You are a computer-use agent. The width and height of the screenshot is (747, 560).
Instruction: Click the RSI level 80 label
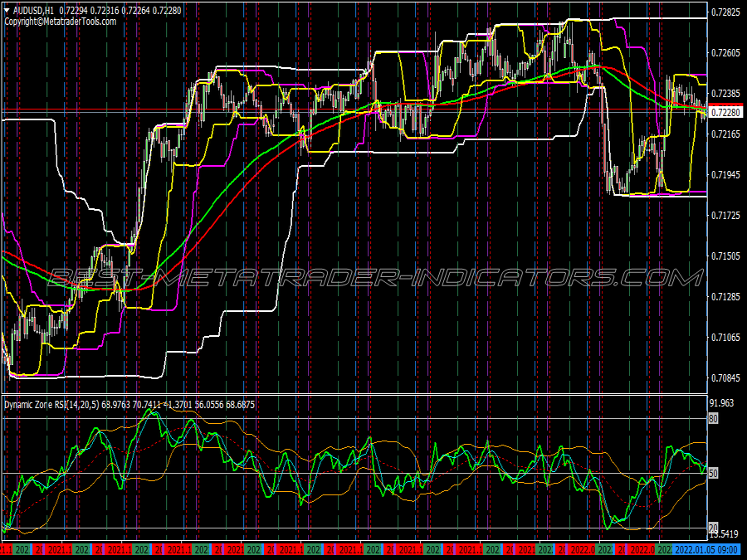click(x=713, y=419)
